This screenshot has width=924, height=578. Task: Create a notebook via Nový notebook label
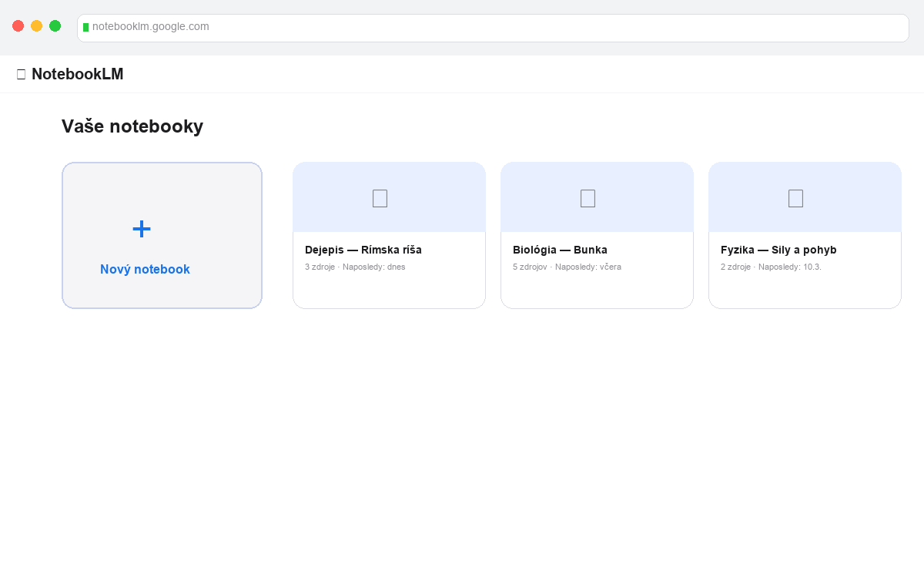[x=145, y=269]
